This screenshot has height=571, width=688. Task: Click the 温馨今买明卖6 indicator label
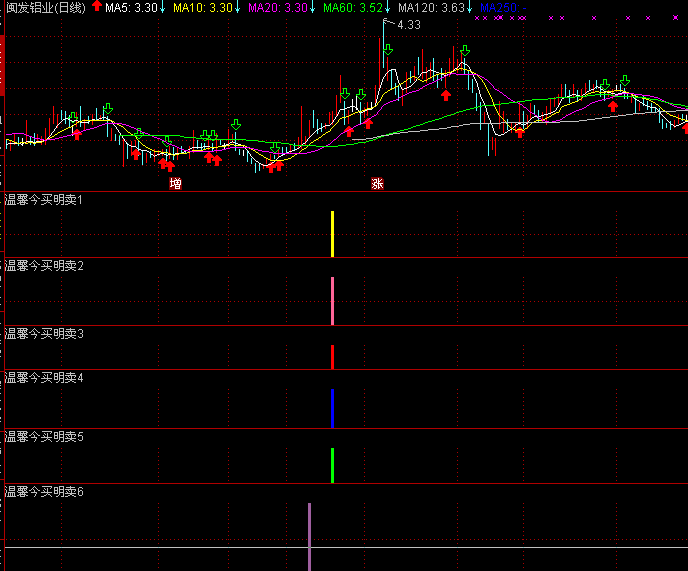tap(43, 492)
